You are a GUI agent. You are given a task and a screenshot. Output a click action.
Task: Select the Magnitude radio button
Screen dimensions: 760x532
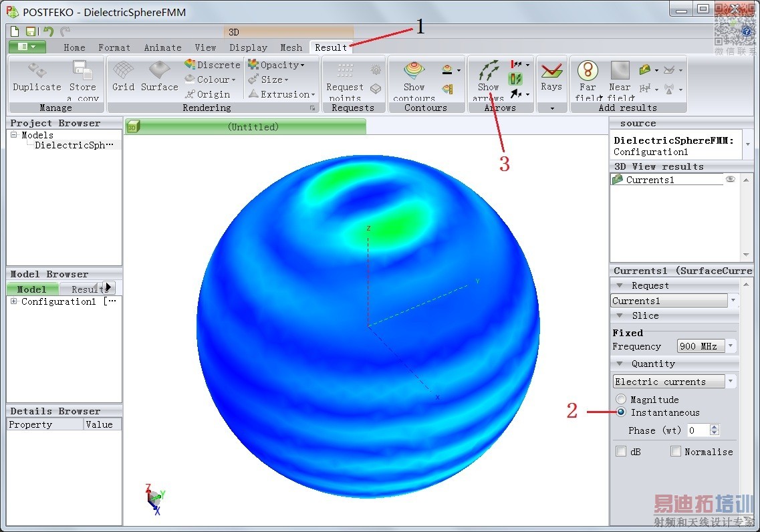tap(621, 399)
